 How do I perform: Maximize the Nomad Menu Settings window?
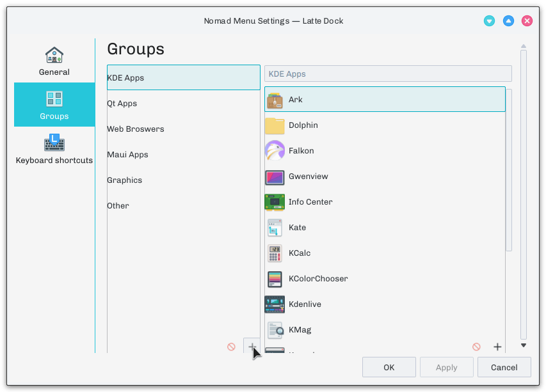(x=508, y=21)
